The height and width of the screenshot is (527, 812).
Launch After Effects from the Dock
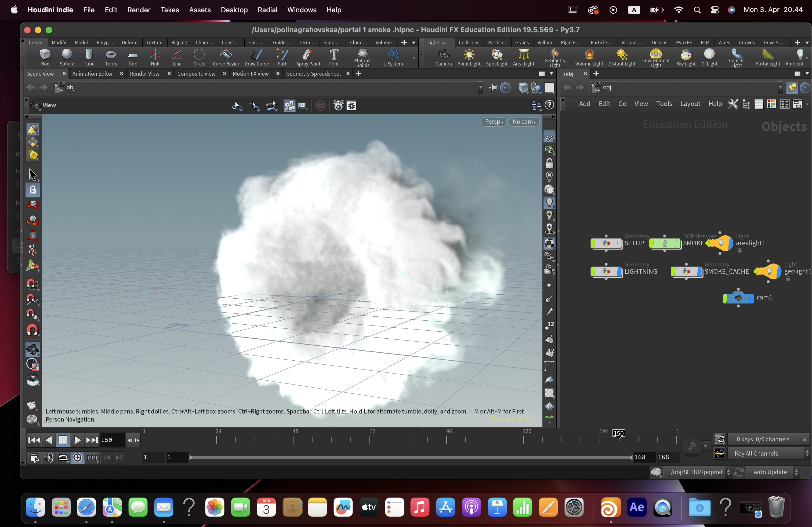(637, 508)
